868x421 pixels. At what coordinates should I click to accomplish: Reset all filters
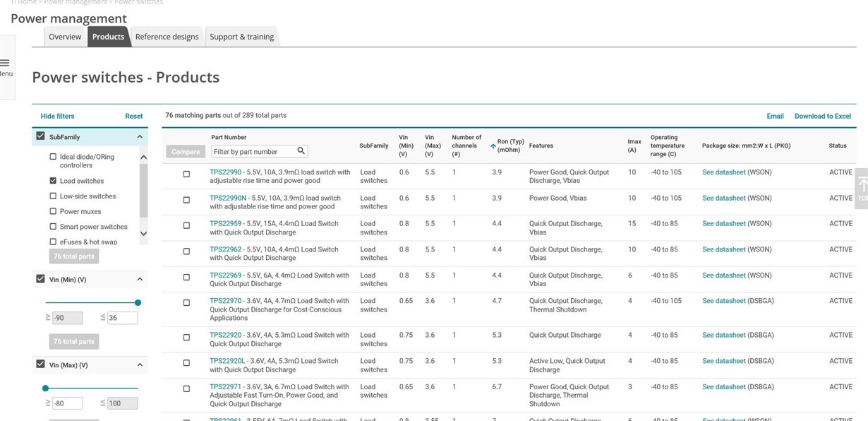tap(134, 116)
